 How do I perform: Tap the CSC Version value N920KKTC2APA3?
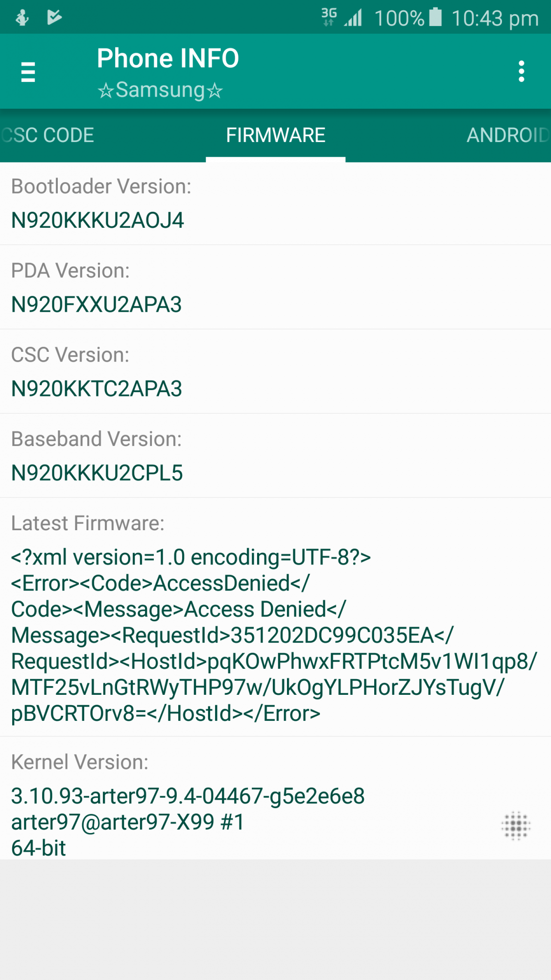[96, 389]
